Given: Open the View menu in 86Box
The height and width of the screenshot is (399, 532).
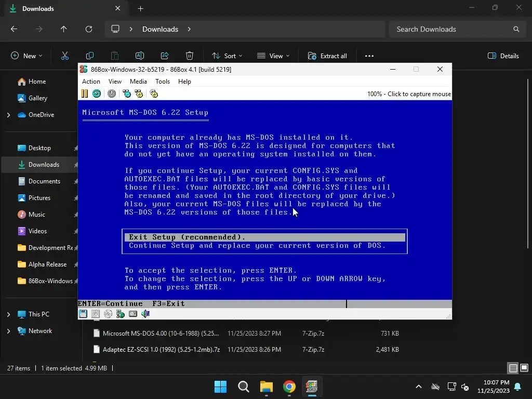Looking at the screenshot, I should coord(115,82).
